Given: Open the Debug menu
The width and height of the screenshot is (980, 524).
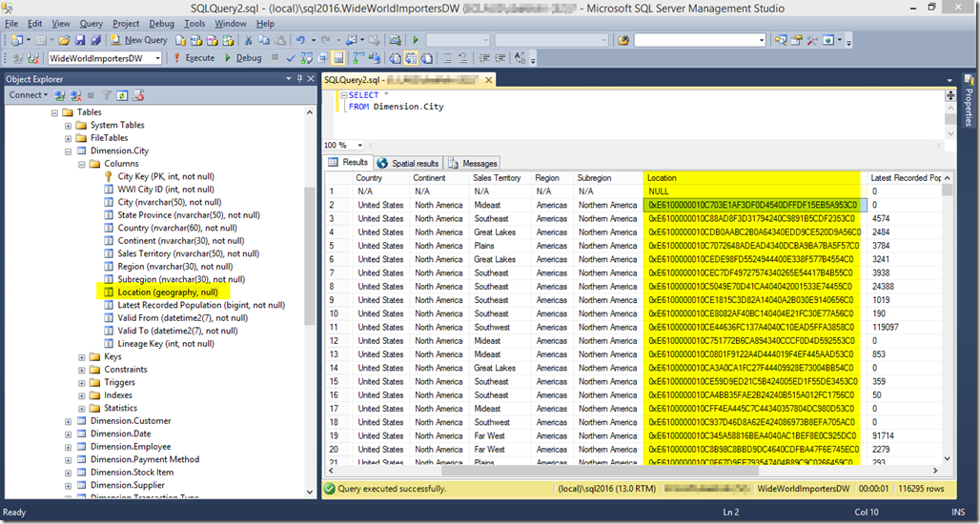Looking at the screenshot, I should coord(162,23).
